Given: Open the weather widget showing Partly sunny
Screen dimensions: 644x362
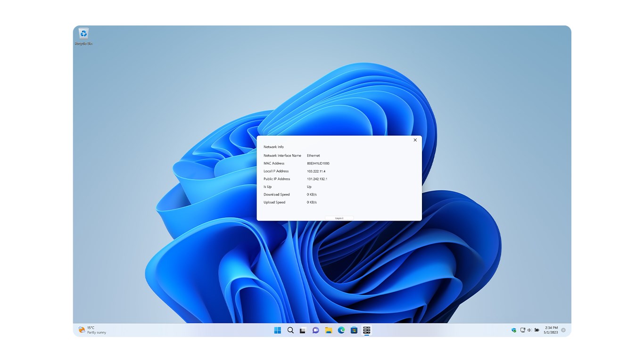Looking at the screenshot, I should click(92, 330).
